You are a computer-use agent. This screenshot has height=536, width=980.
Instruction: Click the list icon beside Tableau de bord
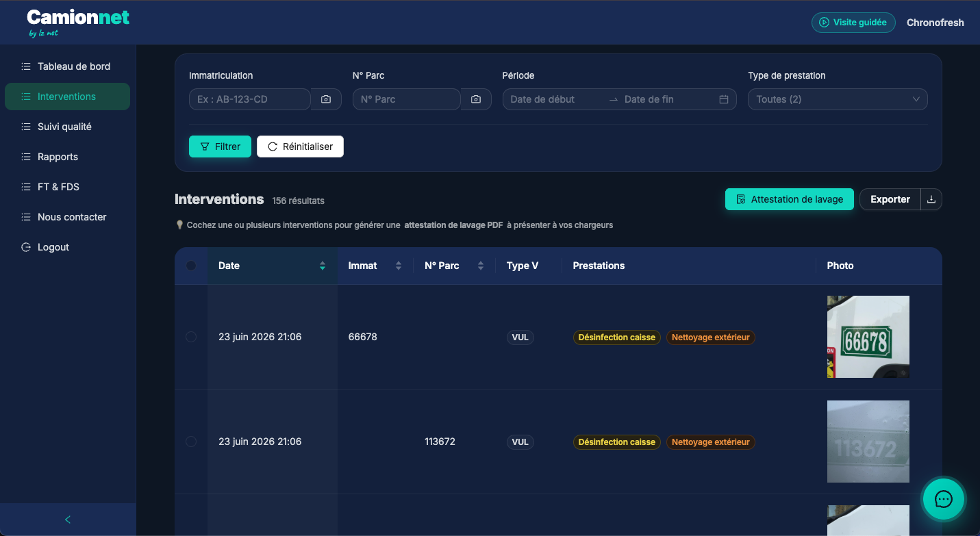click(26, 66)
